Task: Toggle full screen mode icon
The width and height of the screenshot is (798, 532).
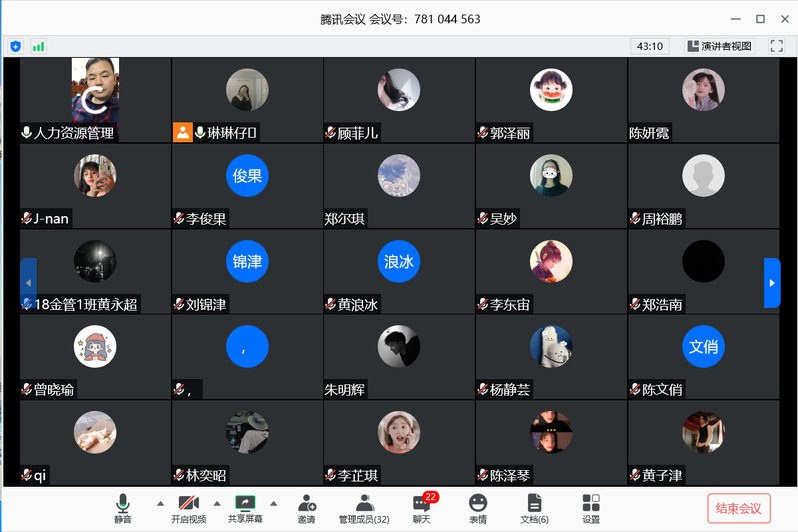Action: point(776,46)
